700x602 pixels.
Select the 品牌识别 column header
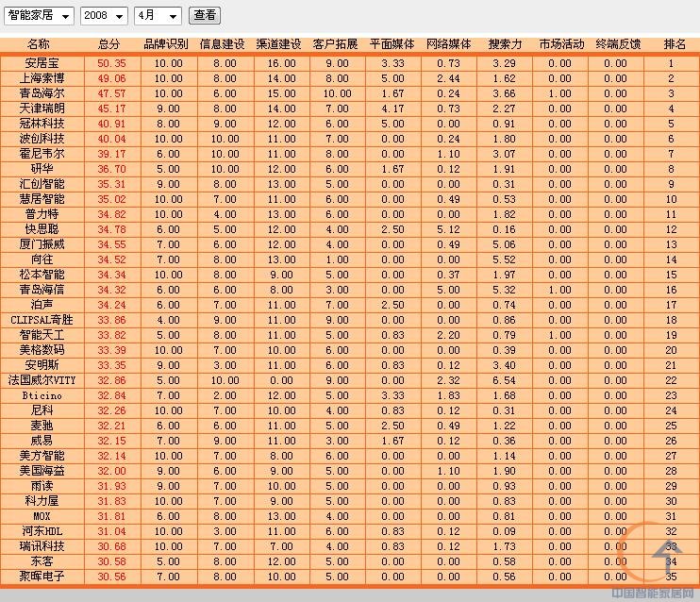166,44
